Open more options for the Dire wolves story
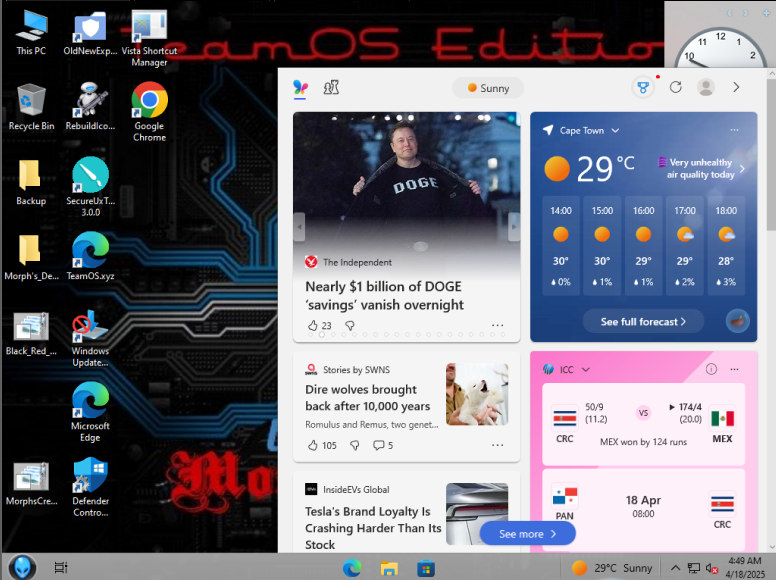The image size is (776, 580). tap(497, 445)
